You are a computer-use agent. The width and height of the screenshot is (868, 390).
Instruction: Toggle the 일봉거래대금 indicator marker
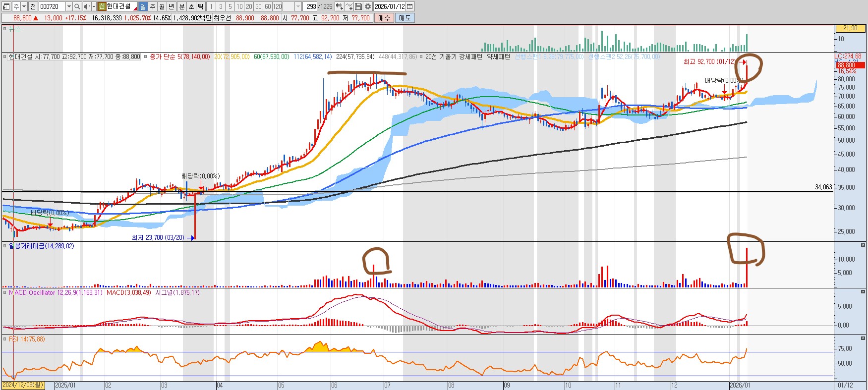(x=5, y=246)
